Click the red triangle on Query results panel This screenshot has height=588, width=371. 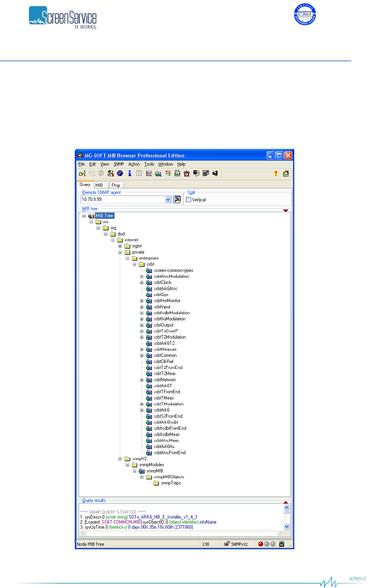(x=286, y=502)
